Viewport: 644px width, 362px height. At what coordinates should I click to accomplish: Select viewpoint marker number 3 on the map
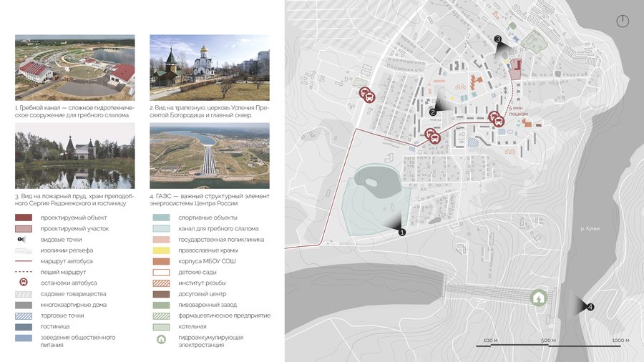tap(498, 39)
